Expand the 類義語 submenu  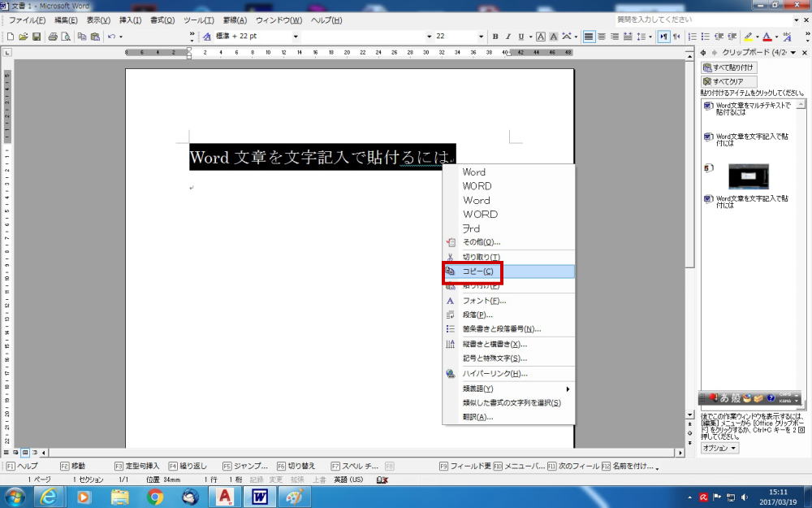pyautogui.click(x=509, y=389)
